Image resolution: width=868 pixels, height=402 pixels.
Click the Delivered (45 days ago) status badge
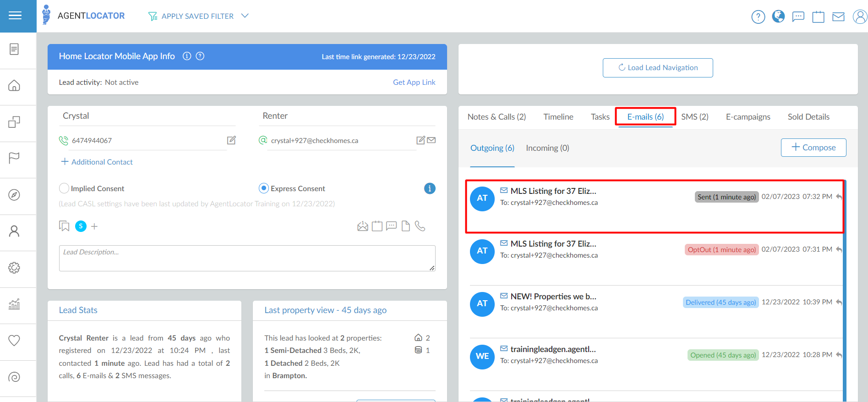(x=721, y=303)
